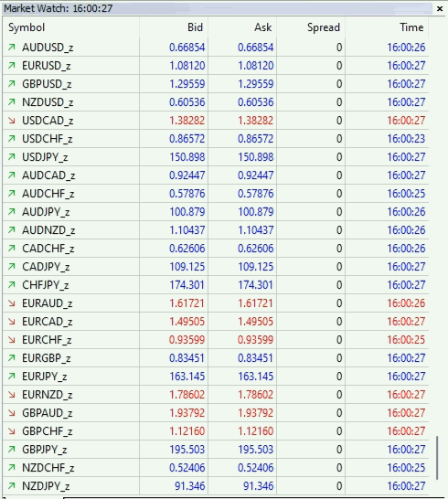This screenshot has width=448, height=499.
Task: Click the red arrow icon for GBPCHF_z
Action: 12,431
